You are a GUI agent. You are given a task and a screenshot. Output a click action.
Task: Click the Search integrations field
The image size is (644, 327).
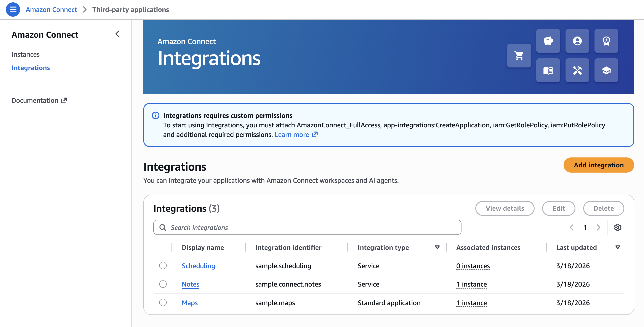click(307, 227)
